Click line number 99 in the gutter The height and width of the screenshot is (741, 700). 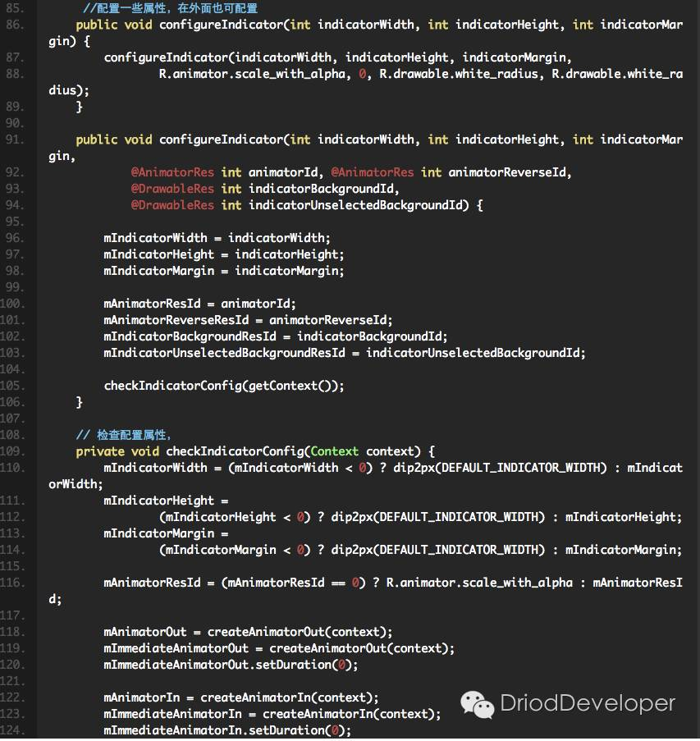[x=15, y=287]
